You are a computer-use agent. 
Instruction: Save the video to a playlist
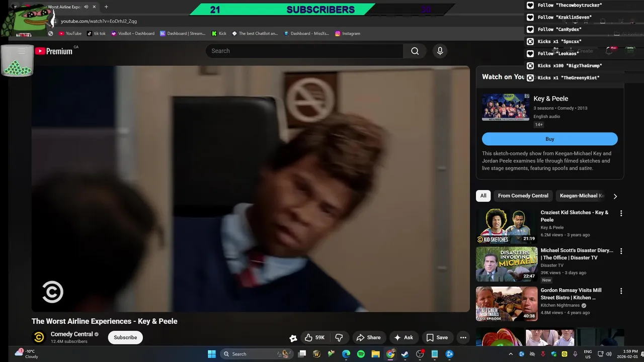(x=437, y=337)
